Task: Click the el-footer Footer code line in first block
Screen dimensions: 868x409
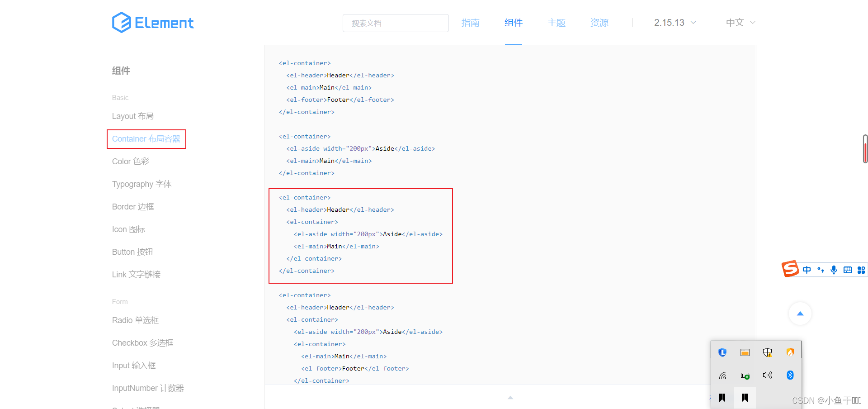Action: [x=340, y=100]
